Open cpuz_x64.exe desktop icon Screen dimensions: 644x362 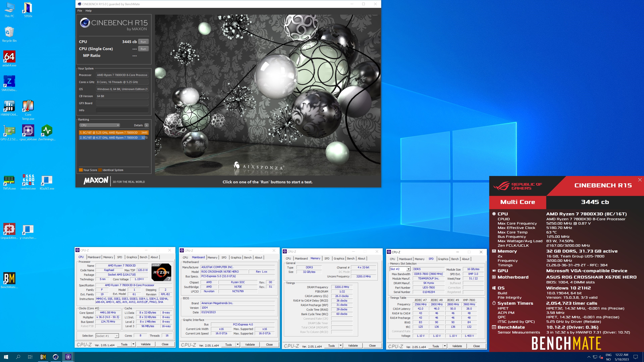28,133
